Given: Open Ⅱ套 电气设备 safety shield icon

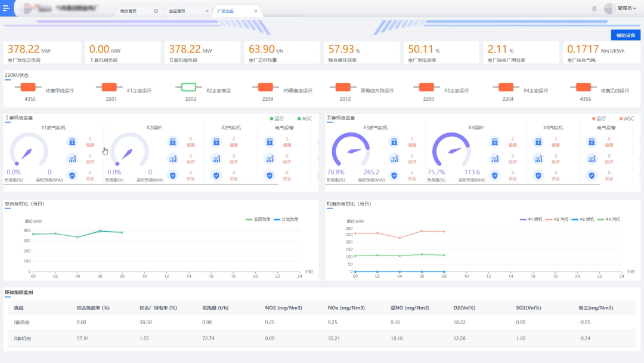Looking at the screenshot, I should (592, 176).
